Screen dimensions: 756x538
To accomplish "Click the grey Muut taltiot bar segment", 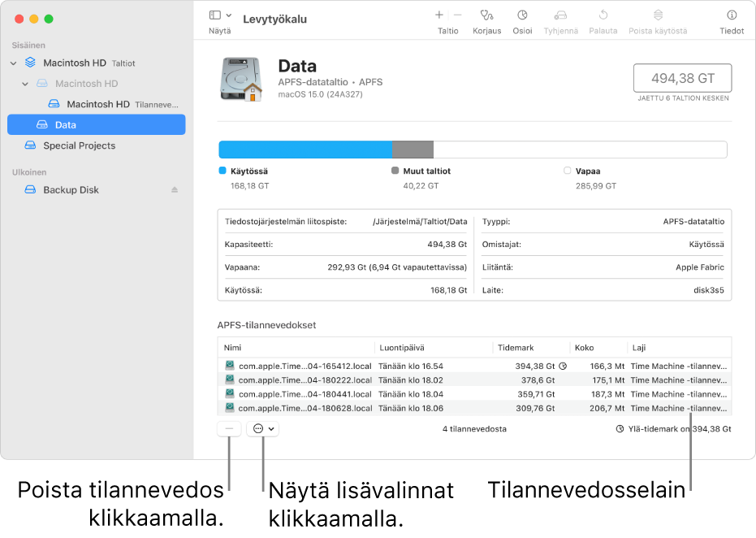I will [413, 150].
